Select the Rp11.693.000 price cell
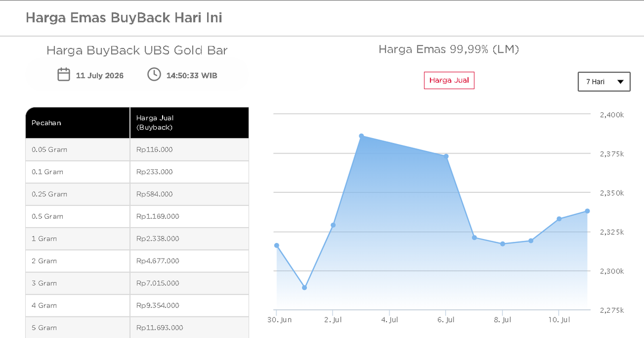Viewport: 644px width, 338px height. pos(189,328)
